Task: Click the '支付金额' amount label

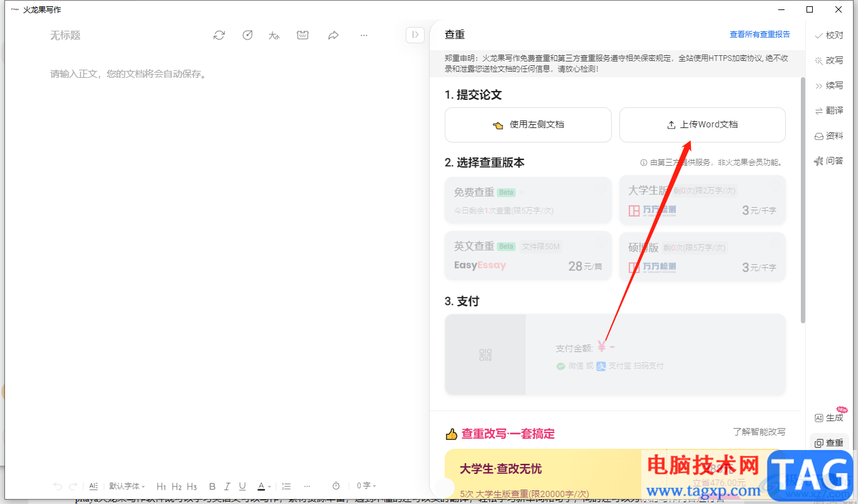Action: click(x=575, y=348)
